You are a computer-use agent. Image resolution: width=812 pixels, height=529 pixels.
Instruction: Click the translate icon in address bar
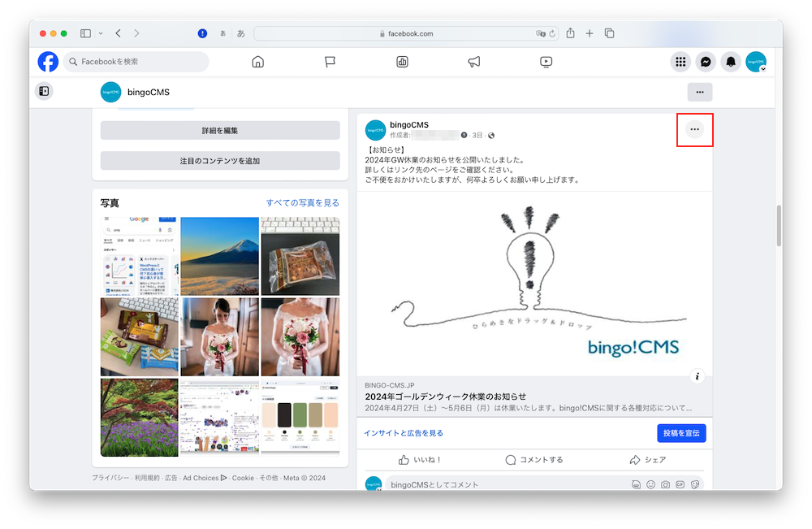pos(541,33)
